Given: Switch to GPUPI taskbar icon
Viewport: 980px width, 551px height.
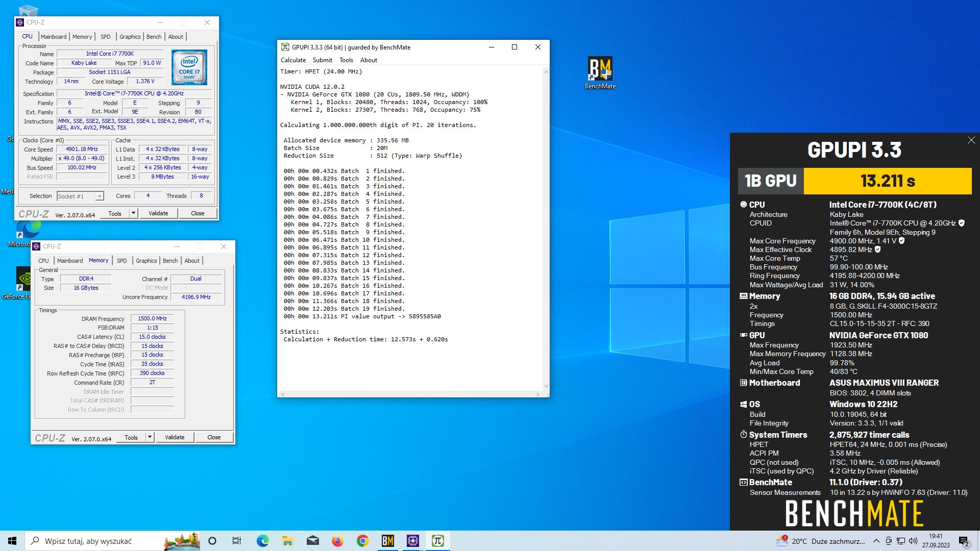Looking at the screenshot, I should click(x=437, y=541).
